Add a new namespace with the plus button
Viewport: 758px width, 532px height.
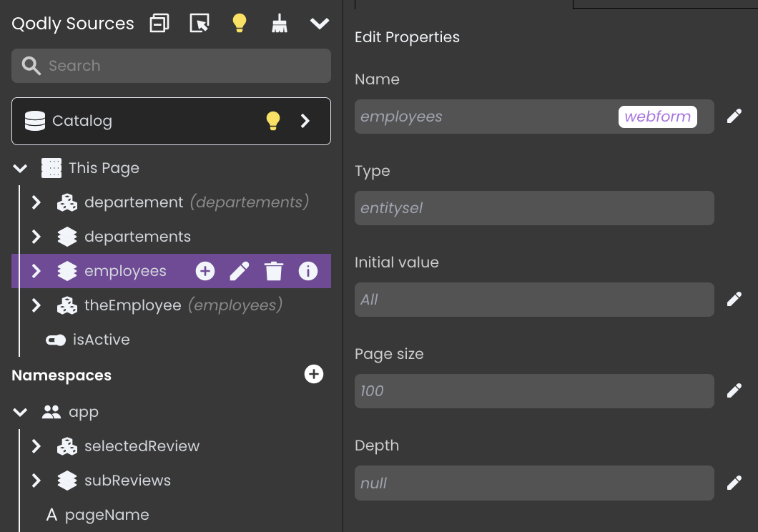(314, 374)
